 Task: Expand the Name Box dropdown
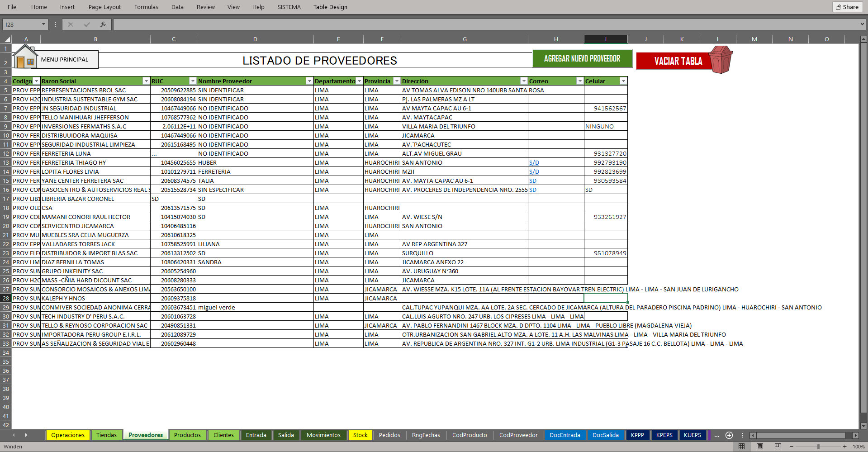(x=43, y=24)
